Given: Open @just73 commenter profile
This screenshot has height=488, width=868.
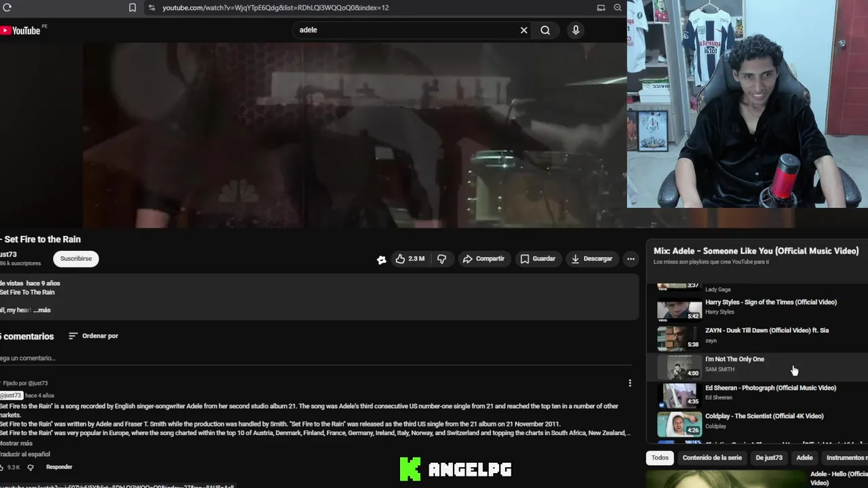Looking at the screenshot, I should 11,395.
